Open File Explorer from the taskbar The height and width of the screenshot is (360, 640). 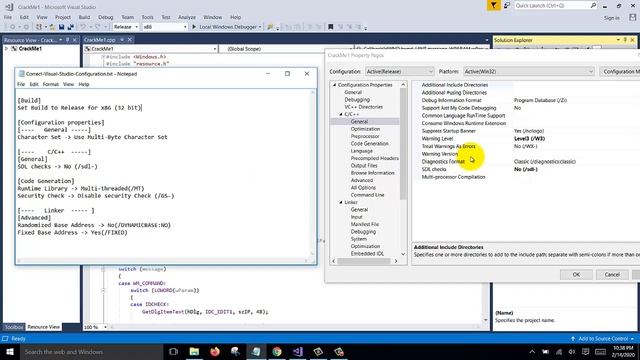click(x=194, y=351)
